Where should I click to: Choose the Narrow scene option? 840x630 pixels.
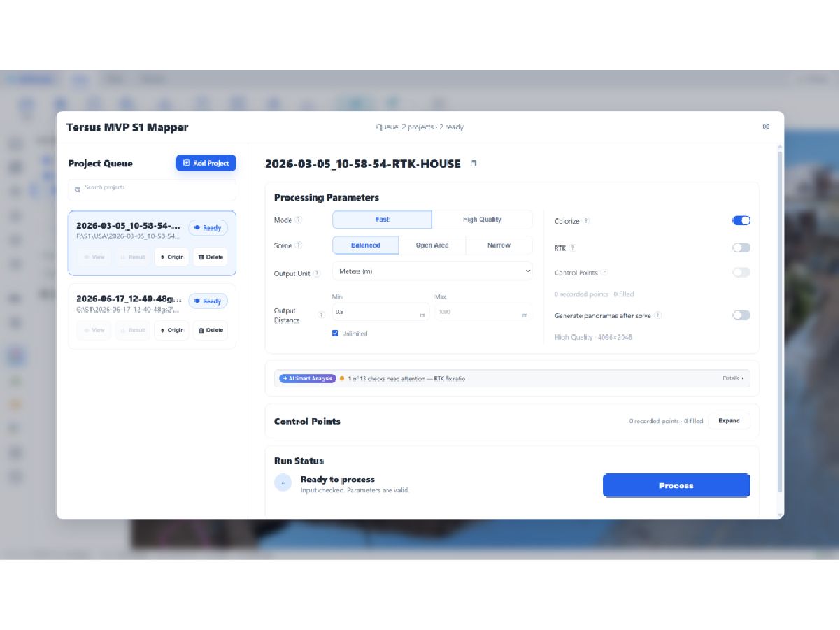click(499, 245)
